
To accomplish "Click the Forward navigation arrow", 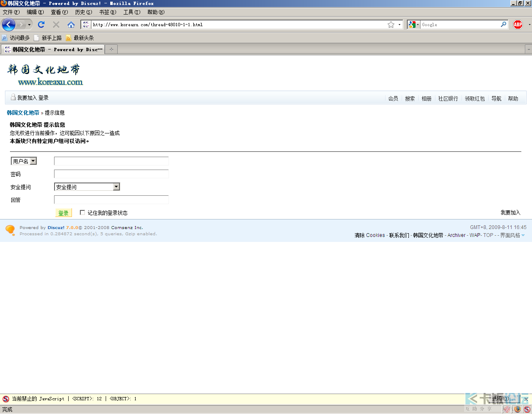I will (x=21, y=25).
